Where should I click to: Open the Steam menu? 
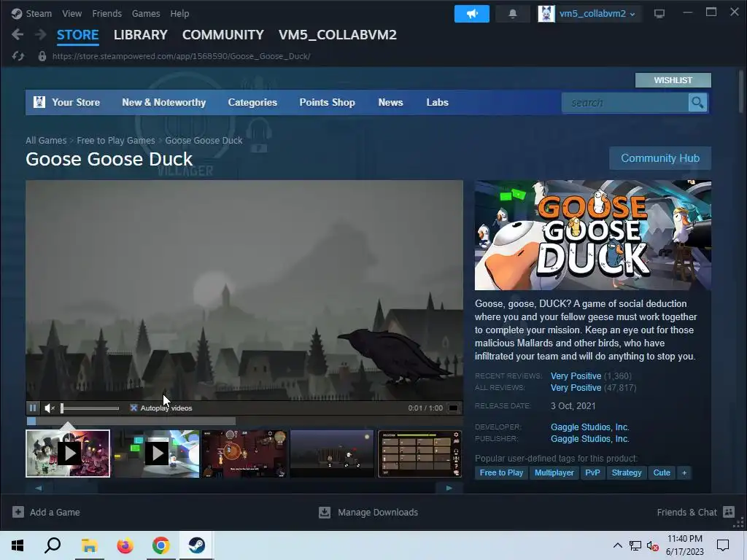pos(39,13)
